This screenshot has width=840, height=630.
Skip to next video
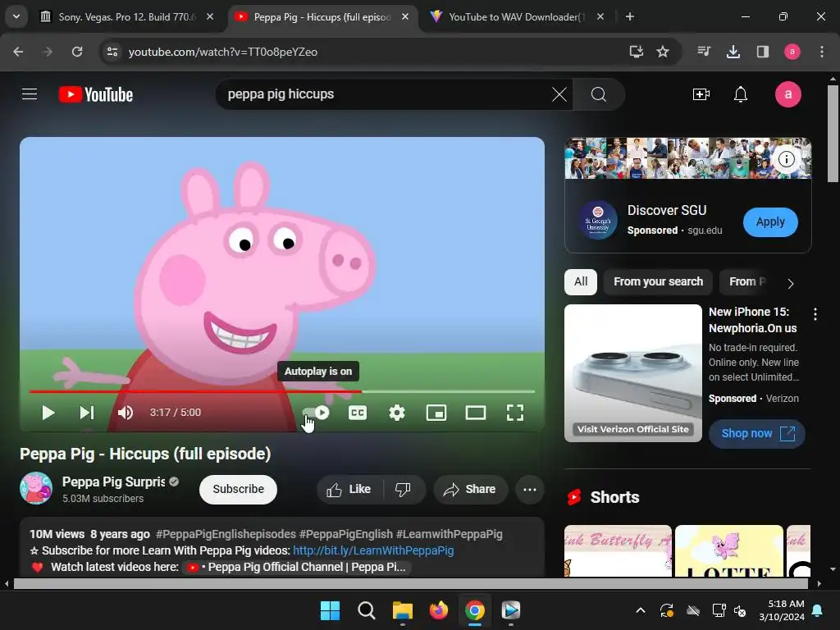(x=87, y=413)
